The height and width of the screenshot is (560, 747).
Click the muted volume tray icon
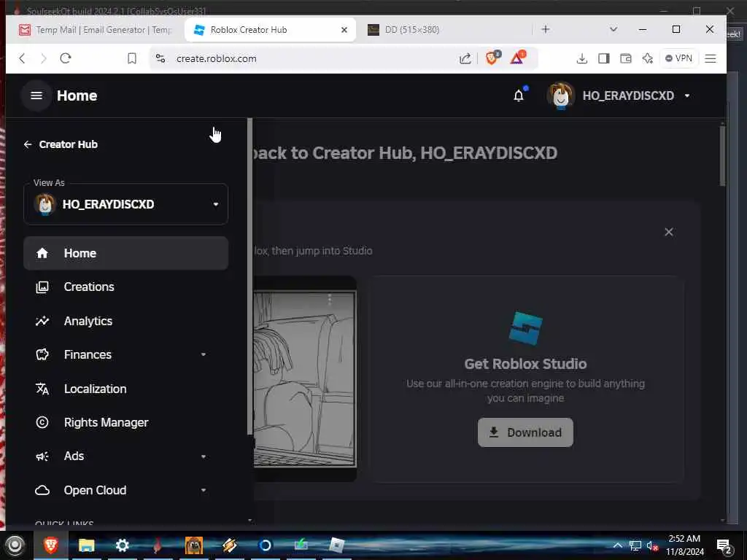[x=652, y=545]
